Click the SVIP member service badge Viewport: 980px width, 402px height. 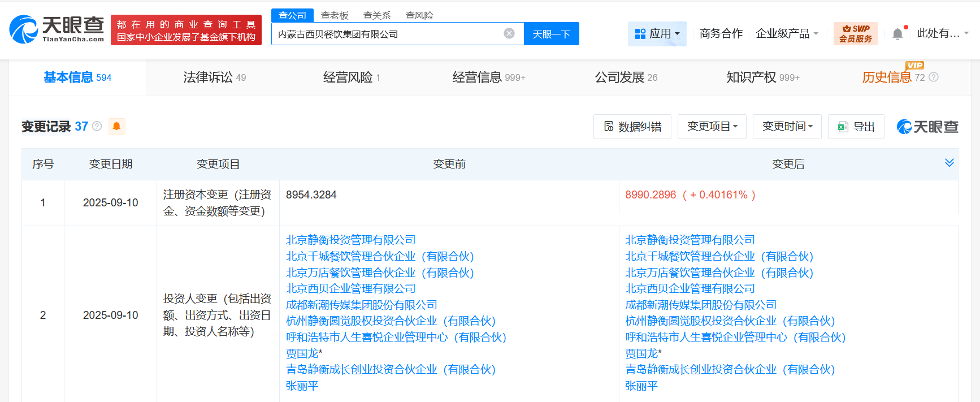(x=855, y=33)
